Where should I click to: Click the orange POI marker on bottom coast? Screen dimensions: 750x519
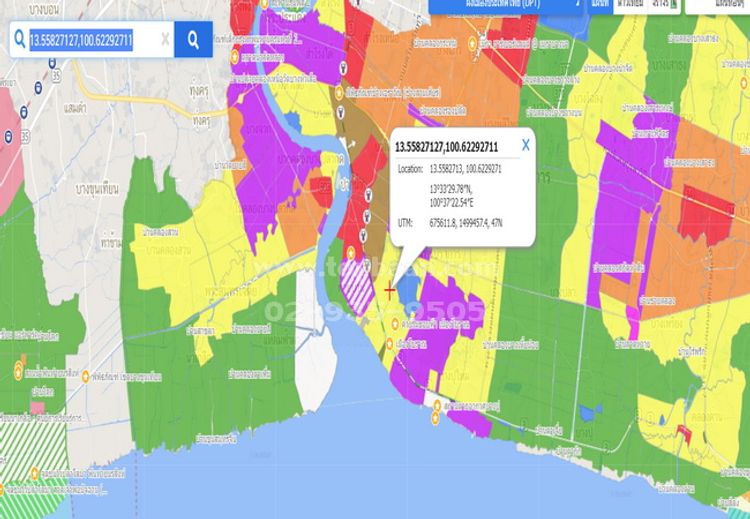pyautogui.click(x=434, y=418)
